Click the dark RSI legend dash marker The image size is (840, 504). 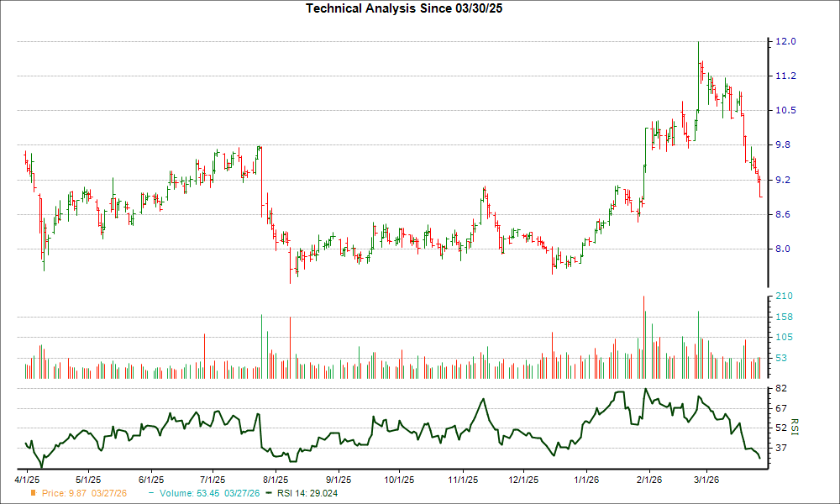pos(270,495)
